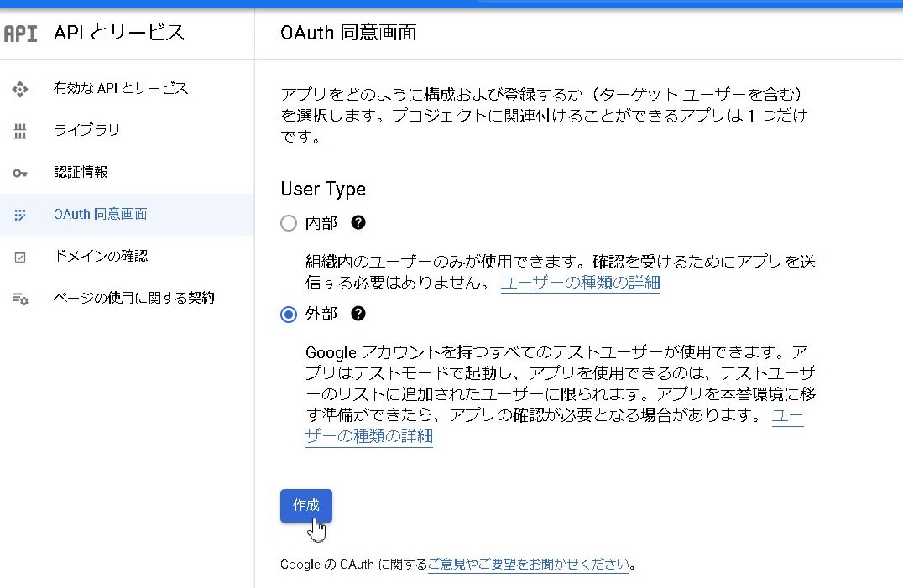Click the enabled APIs and services icon
This screenshot has height=588, width=903.
pos(19,87)
